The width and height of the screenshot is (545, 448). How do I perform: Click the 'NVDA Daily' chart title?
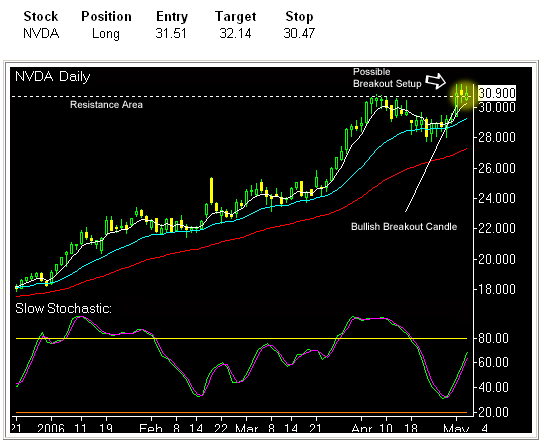(x=53, y=76)
